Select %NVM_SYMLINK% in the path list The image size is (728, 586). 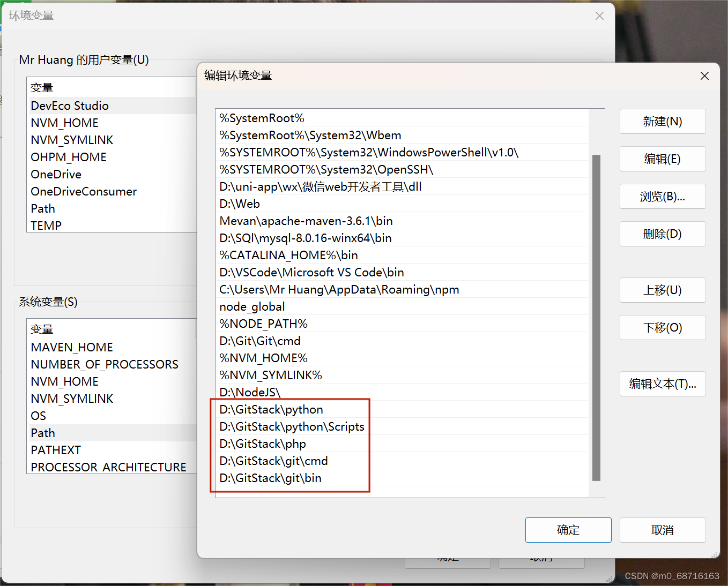point(402,375)
